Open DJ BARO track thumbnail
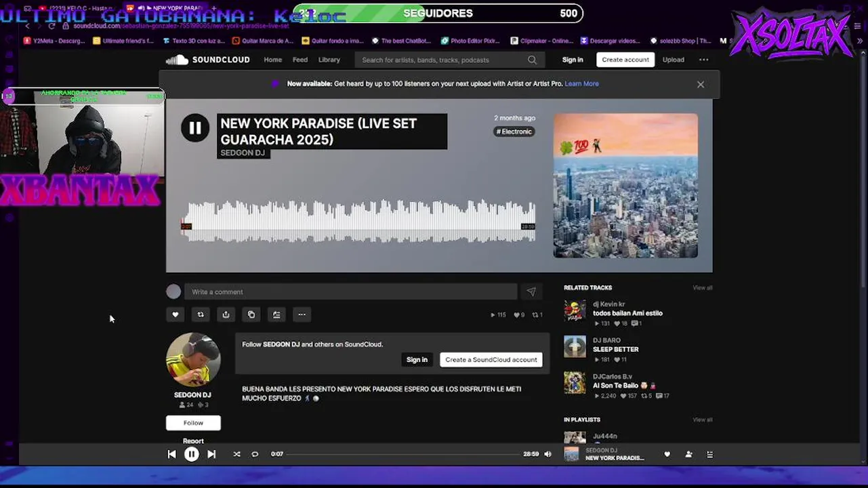The height and width of the screenshot is (488, 868). point(575,346)
